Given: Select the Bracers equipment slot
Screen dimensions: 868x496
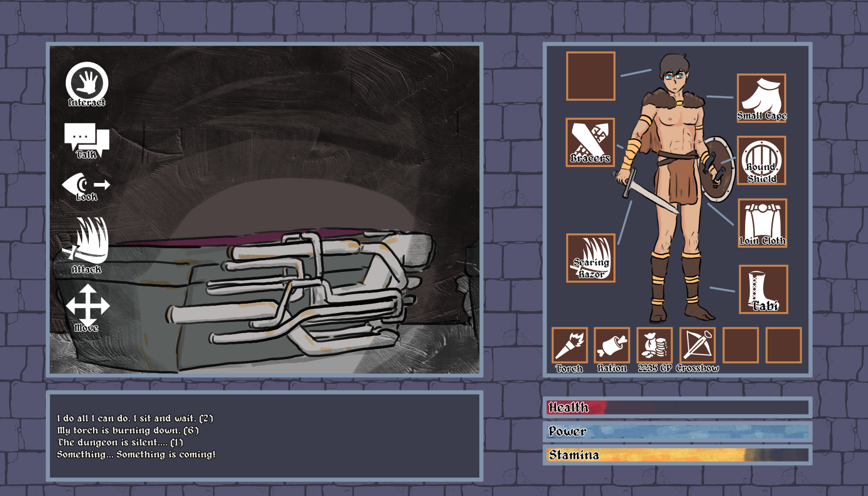Looking at the screenshot, I should 590,142.
